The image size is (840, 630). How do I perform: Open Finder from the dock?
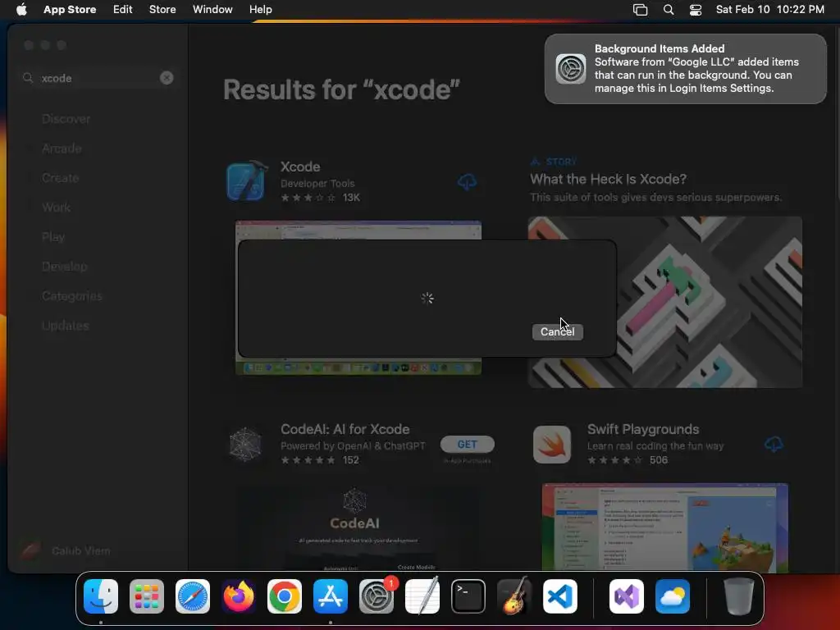pos(101,596)
